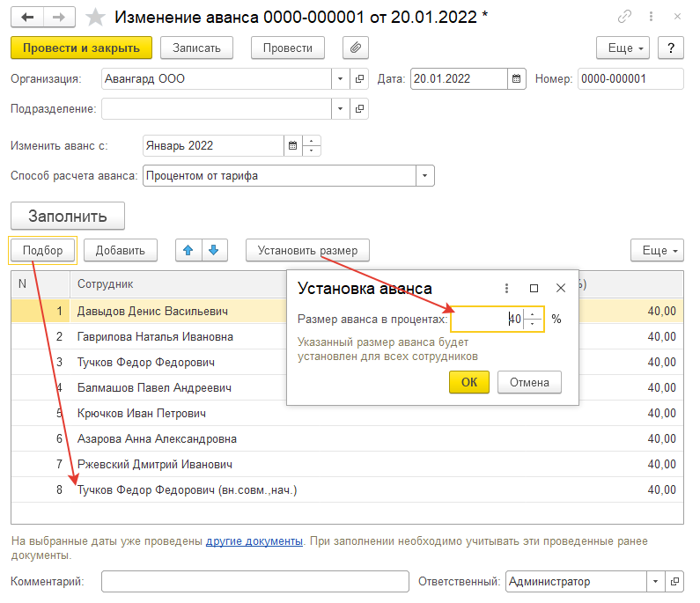Open the Авангард ООО organization card icon
700x603 pixels.
(359, 79)
